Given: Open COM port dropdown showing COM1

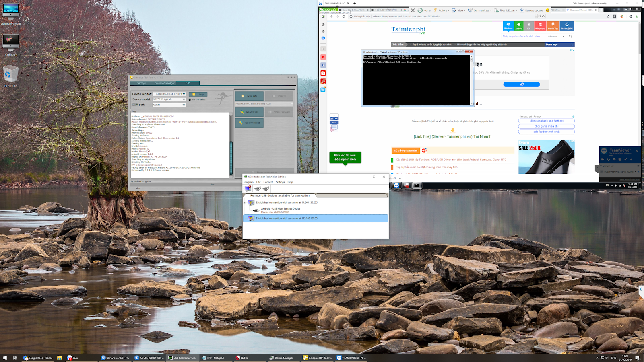Looking at the screenshot, I should 169,105.
